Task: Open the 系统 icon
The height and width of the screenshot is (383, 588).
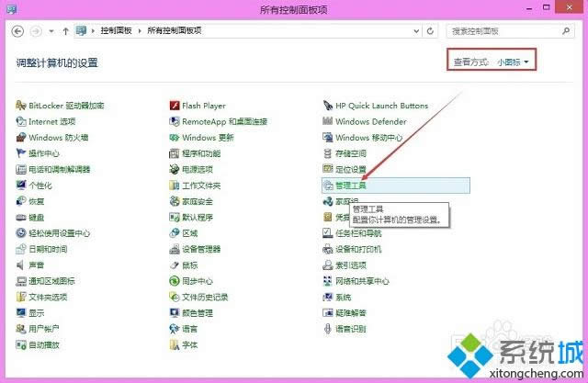Action: pyautogui.click(x=328, y=297)
